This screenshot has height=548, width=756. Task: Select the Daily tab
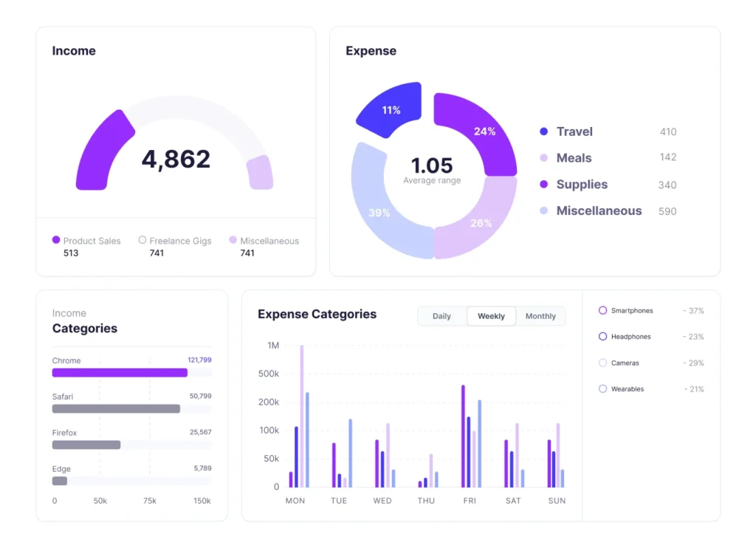point(441,316)
